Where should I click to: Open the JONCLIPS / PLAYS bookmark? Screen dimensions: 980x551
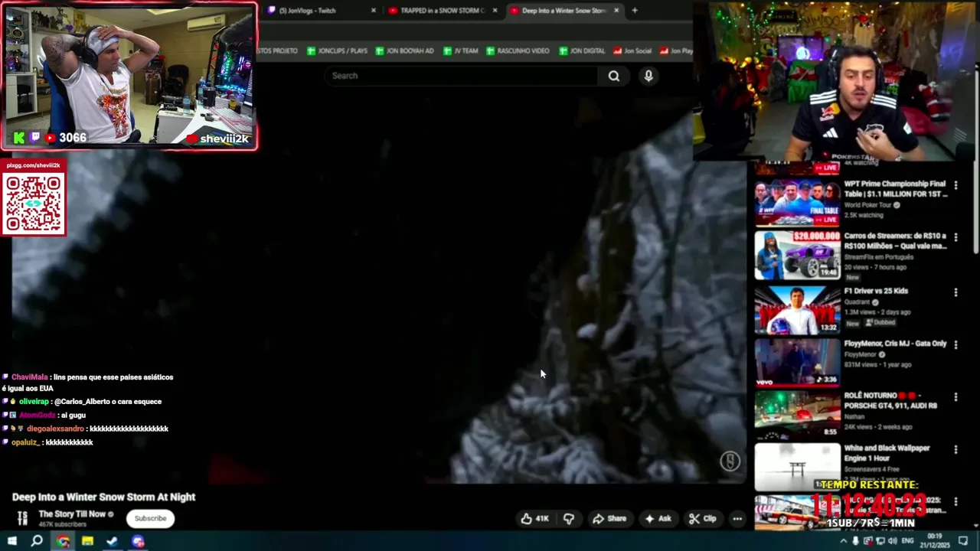(337, 51)
